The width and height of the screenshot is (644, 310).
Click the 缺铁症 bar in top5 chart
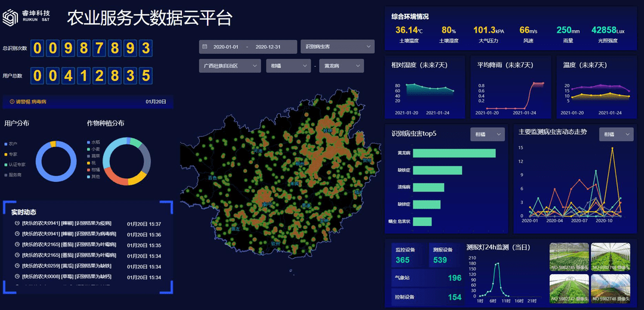438,170
